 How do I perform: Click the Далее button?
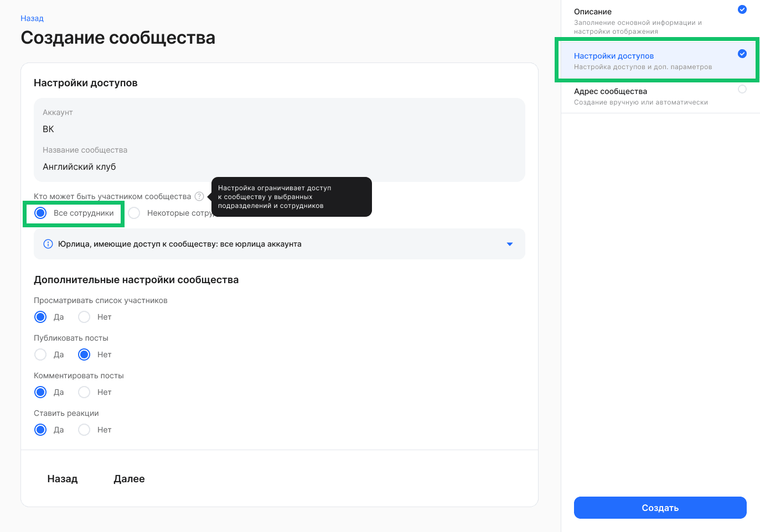pos(129,478)
